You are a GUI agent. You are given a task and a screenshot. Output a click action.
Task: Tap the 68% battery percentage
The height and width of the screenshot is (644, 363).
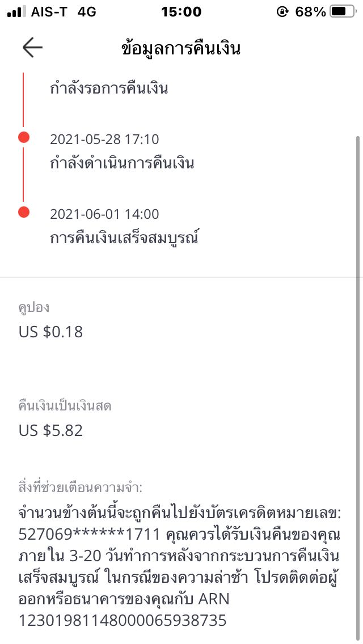[310, 11]
